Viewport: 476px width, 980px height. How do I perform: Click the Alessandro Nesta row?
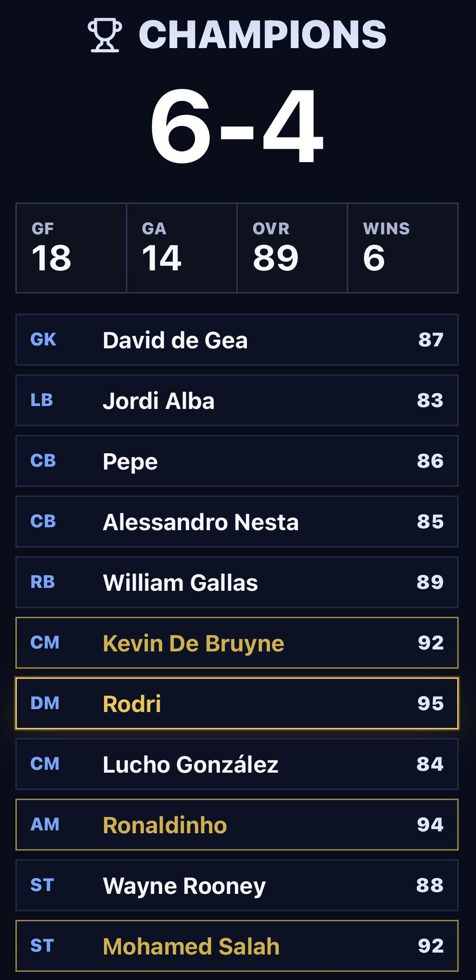(237, 522)
